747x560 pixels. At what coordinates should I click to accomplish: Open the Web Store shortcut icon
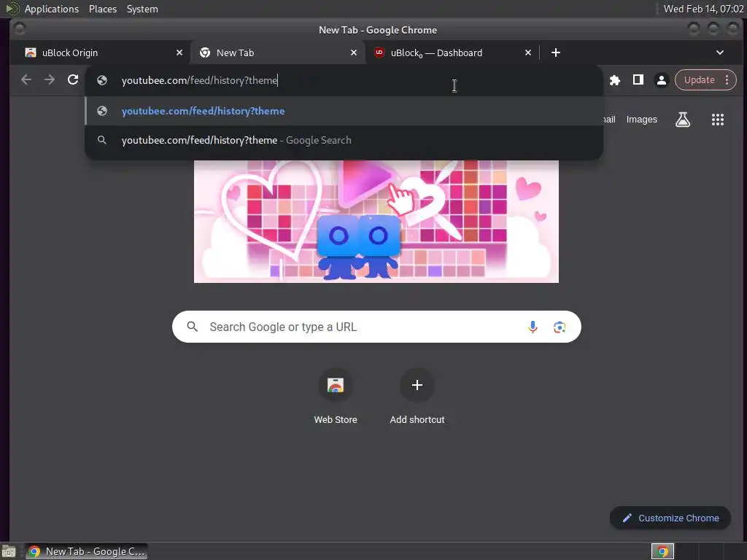coord(336,385)
